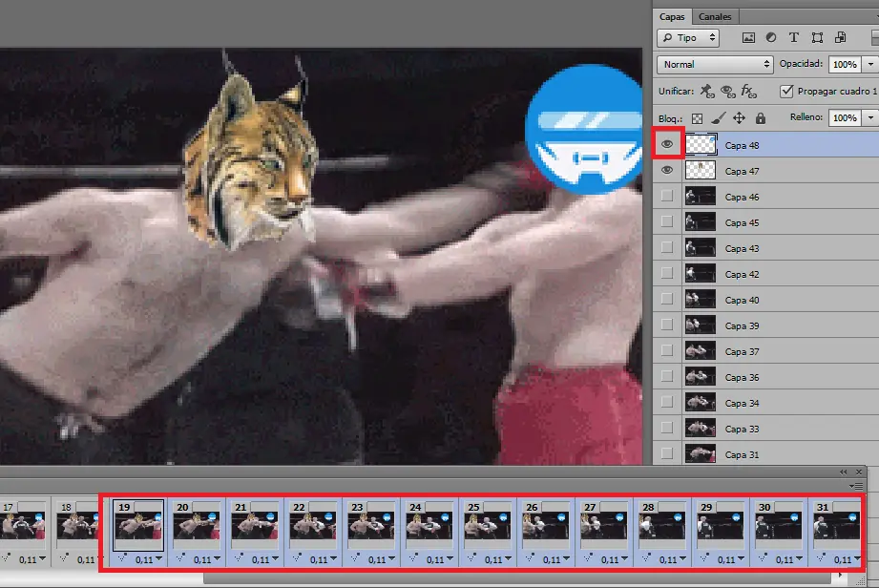This screenshot has width=879, height=588.
Task: Select the filter for type layers icon
Action: pos(793,37)
